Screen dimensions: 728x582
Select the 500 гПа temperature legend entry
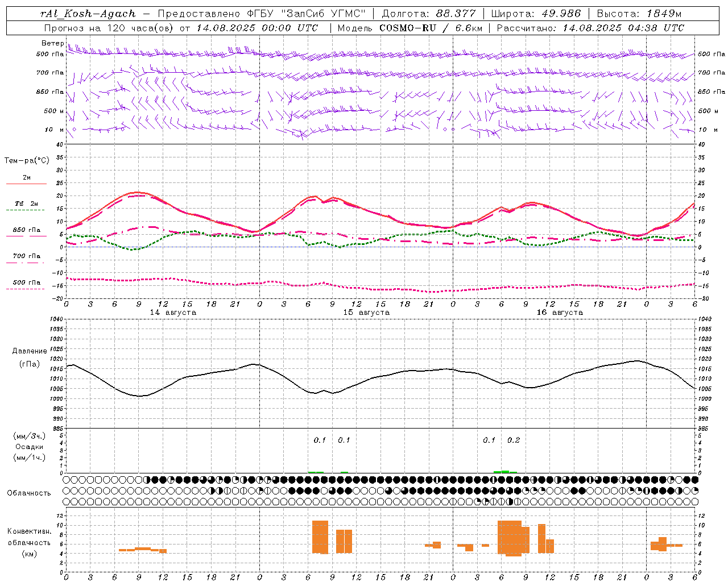27,282
